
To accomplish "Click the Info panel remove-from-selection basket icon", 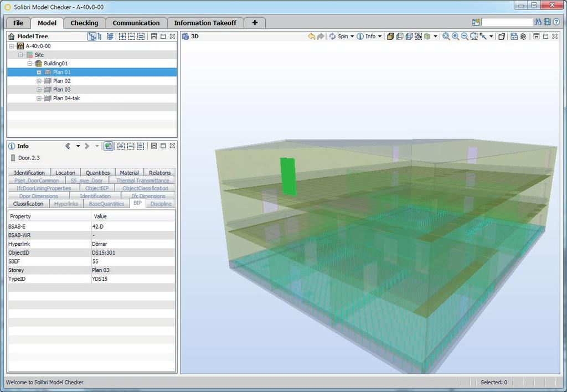I will [131, 146].
